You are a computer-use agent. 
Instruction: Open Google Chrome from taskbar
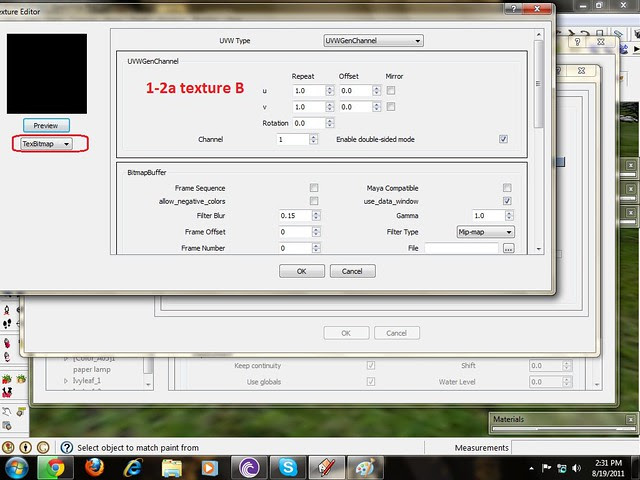click(x=55, y=468)
